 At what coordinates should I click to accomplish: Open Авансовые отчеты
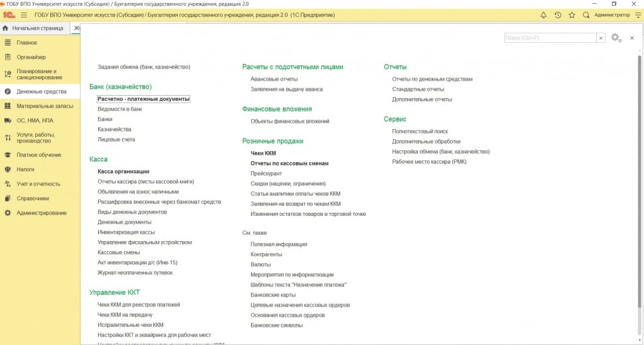(x=274, y=79)
